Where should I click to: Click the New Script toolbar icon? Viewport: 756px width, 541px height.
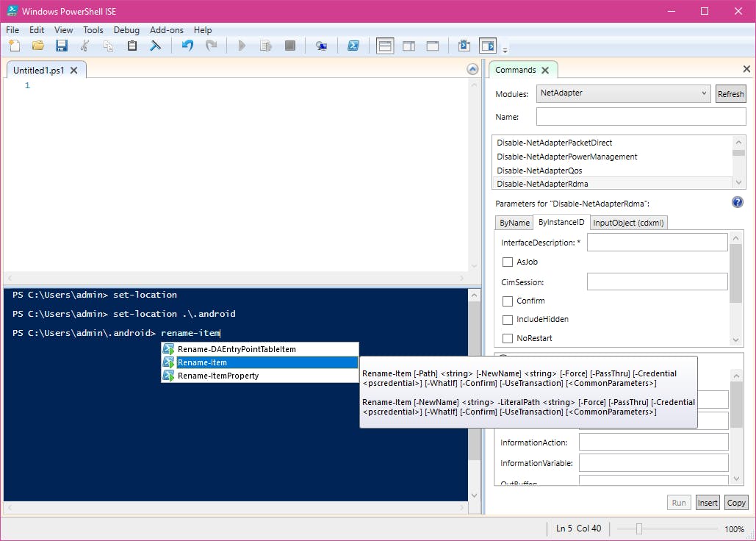coord(15,46)
